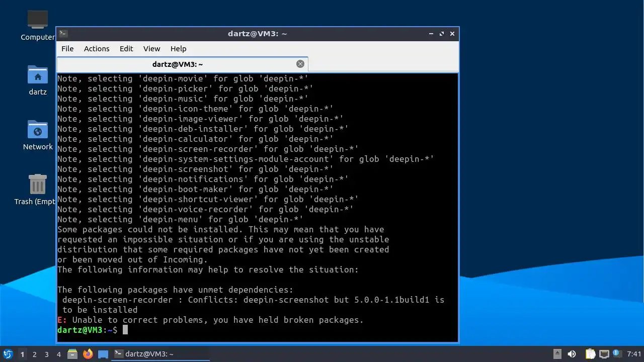Switch to virtual desktop 1
The image size is (644, 362).
click(22, 354)
